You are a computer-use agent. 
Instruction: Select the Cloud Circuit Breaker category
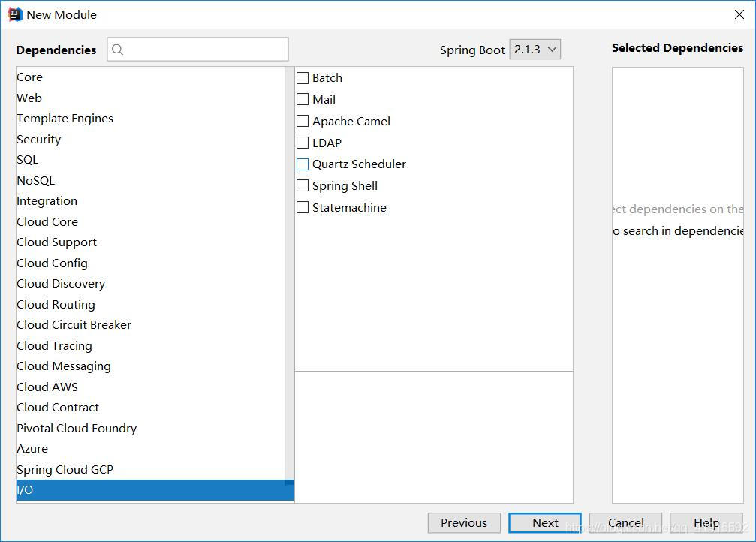pyautogui.click(x=150, y=325)
